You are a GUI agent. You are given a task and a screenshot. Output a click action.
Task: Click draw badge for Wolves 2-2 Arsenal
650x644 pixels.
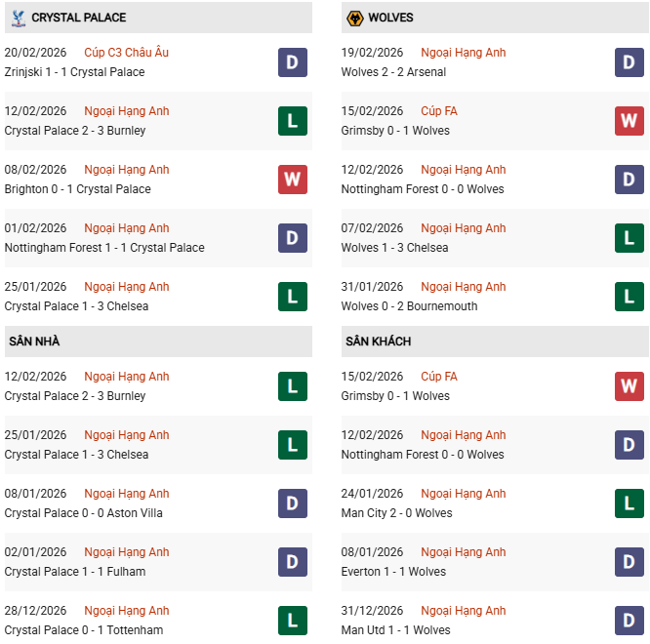[629, 62]
